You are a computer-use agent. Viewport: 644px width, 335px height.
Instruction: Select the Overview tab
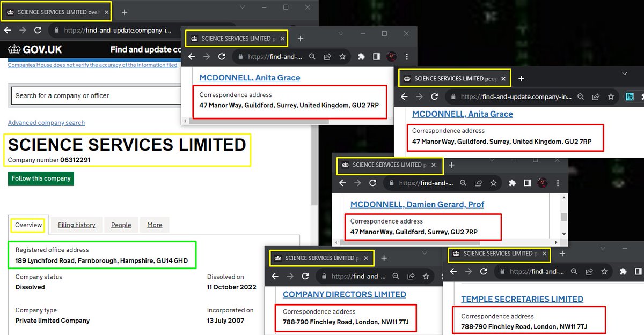tap(28, 225)
